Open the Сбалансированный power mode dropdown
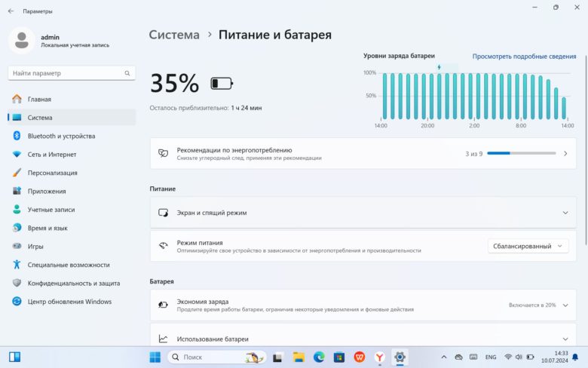Screen dimensions: 588x368 (528, 246)
